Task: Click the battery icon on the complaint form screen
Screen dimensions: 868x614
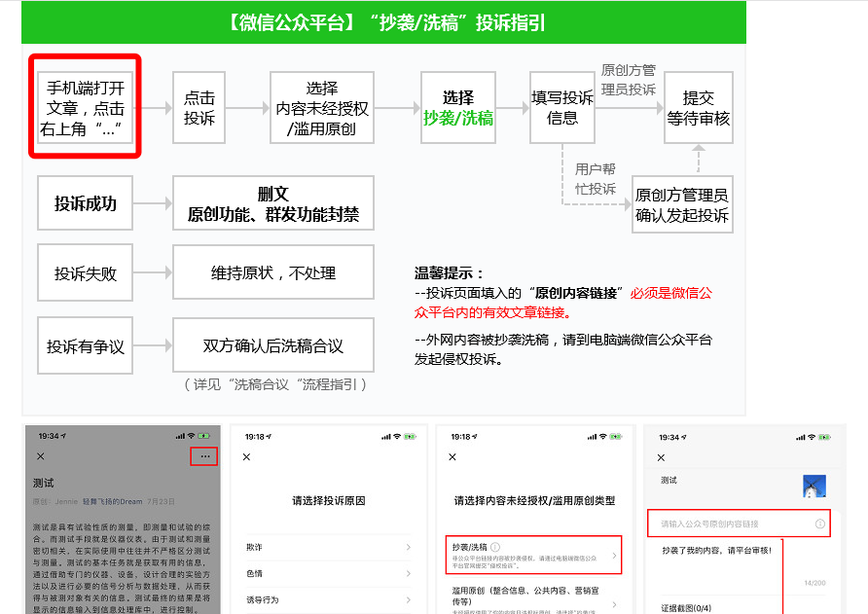Action: (x=825, y=437)
